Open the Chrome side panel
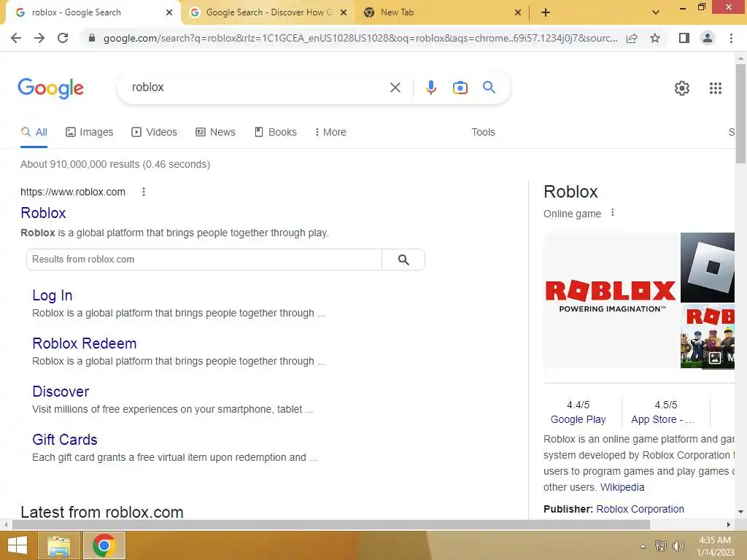Image resolution: width=747 pixels, height=560 pixels. [x=684, y=38]
